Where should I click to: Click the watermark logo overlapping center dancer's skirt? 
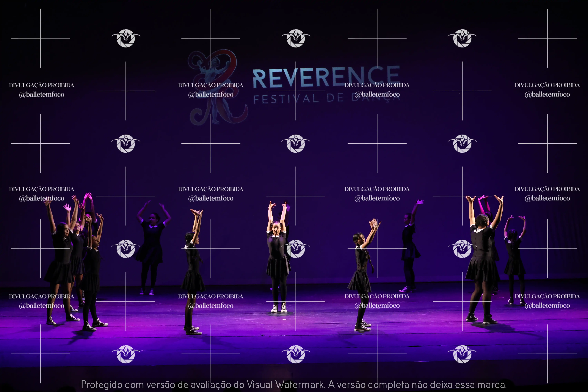tap(296, 249)
